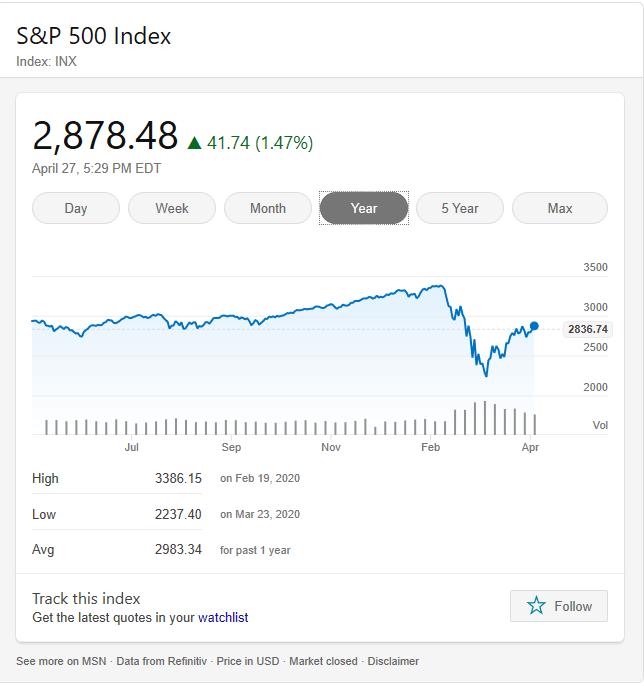Click the 2836.74 price label on the chart
Image resolution: width=644 pixels, height=686 pixels.
click(587, 329)
